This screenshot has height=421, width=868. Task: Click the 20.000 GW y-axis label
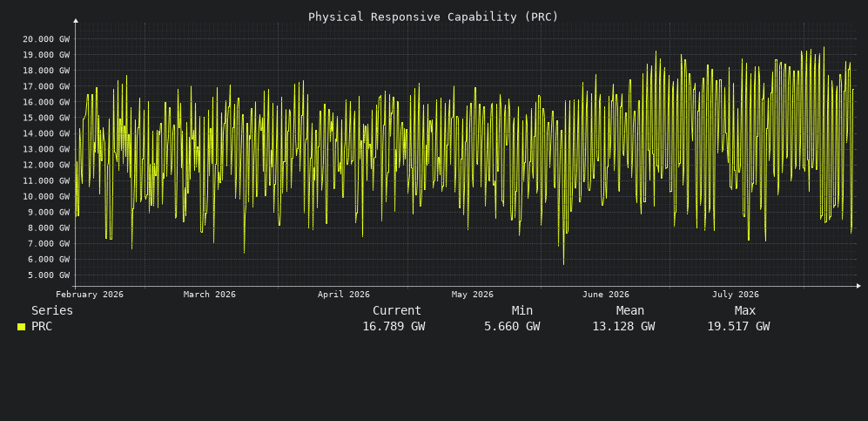[46, 38]
